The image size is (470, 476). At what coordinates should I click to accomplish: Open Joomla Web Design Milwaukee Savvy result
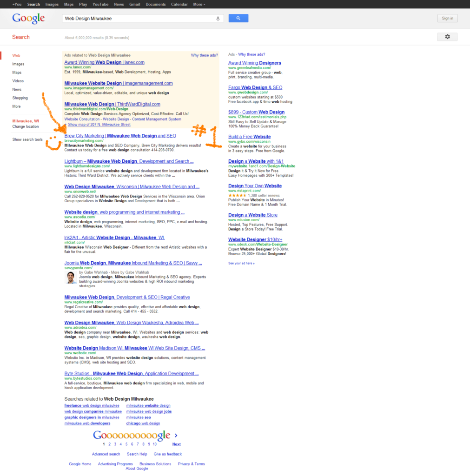coord(133,263)
